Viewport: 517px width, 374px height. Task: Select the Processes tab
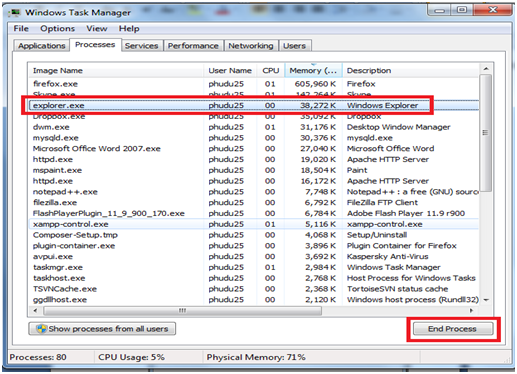point(95,45)
